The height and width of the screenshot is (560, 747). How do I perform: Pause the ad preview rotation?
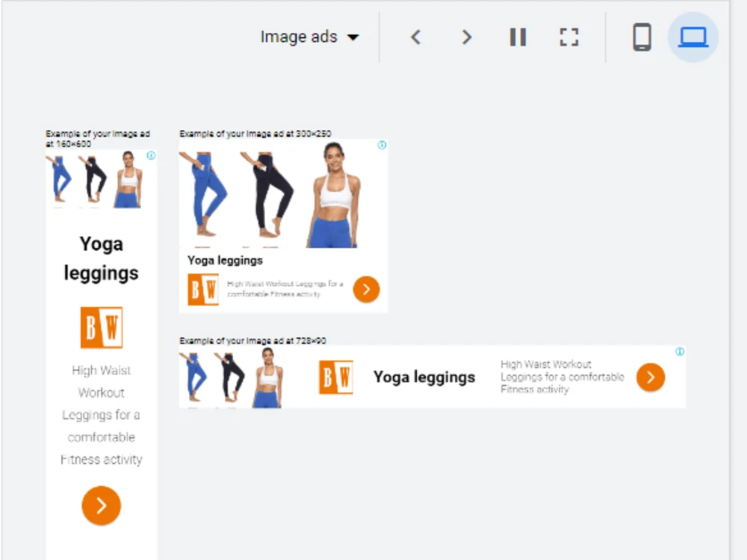click(518, 37)
